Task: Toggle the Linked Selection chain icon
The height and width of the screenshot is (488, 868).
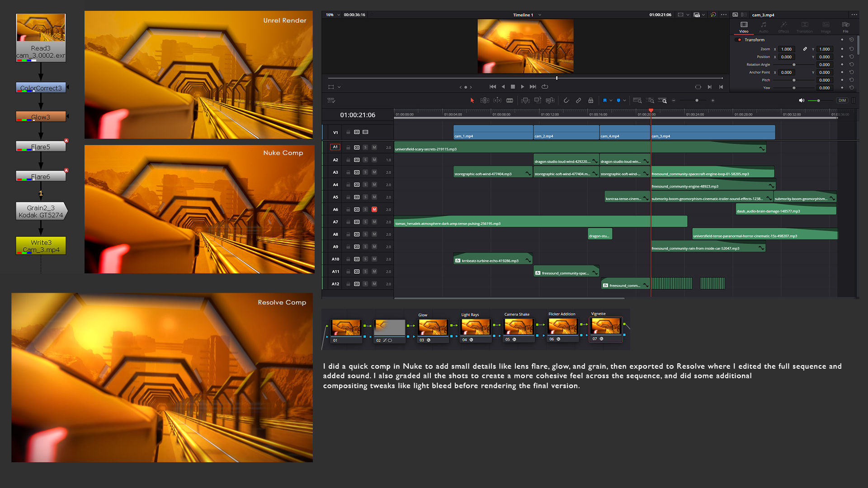Action: (578, 100)
